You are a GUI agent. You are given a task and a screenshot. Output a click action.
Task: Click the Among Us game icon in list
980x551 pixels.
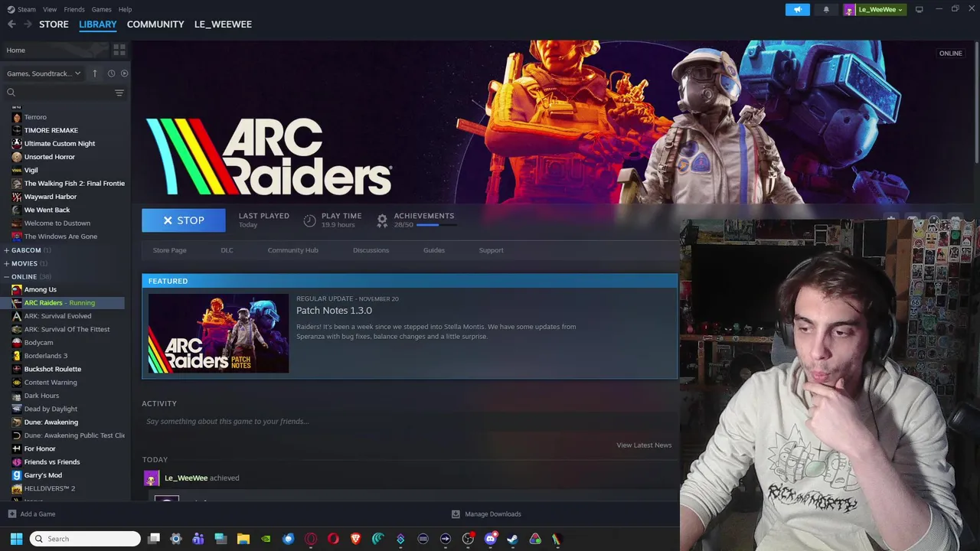point(16,289)
